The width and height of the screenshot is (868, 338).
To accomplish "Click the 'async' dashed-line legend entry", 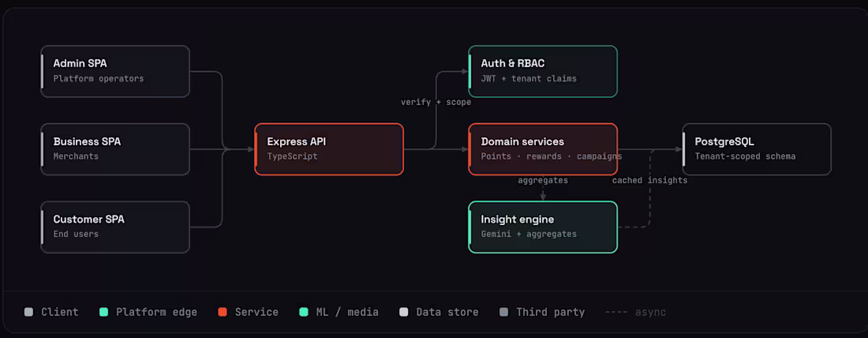I will [635, 312].
